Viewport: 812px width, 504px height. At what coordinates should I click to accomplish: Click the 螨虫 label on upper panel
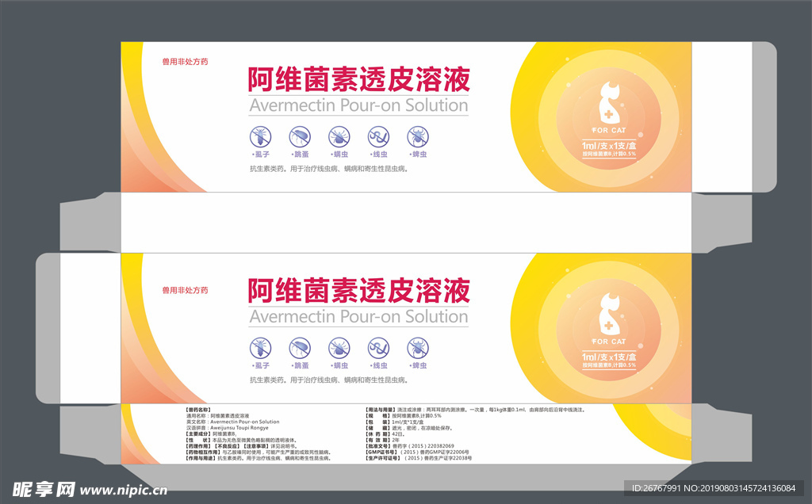coord(339,155)
